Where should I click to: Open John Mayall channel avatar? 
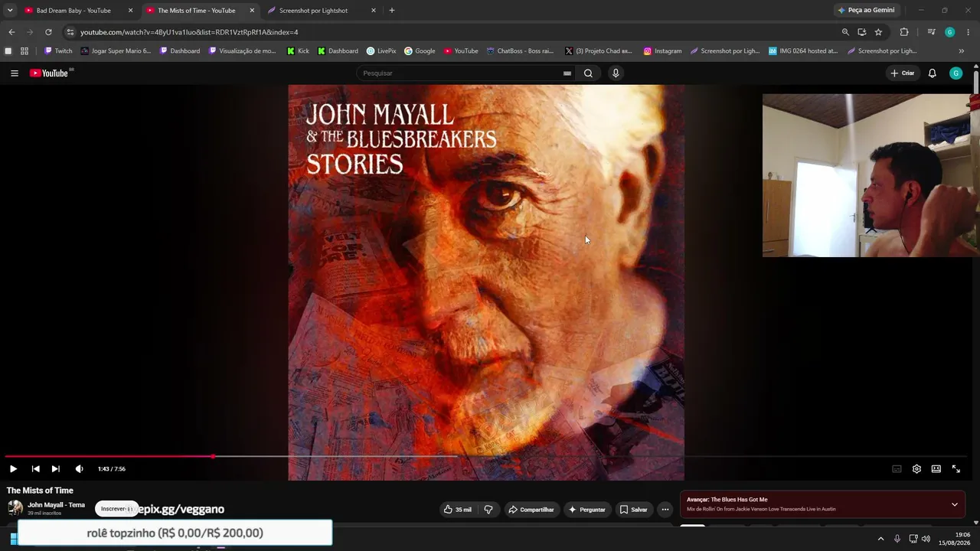coord(15,508)
